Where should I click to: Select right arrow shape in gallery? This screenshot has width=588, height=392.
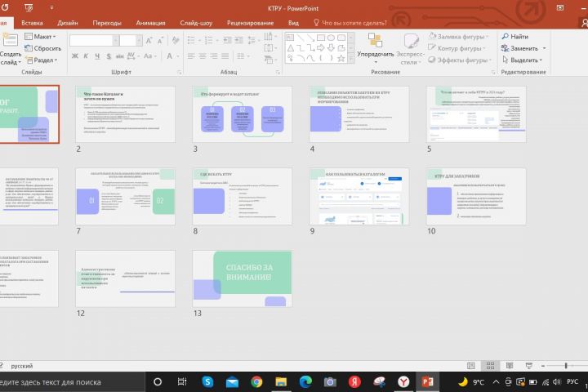tap(321, 48)
